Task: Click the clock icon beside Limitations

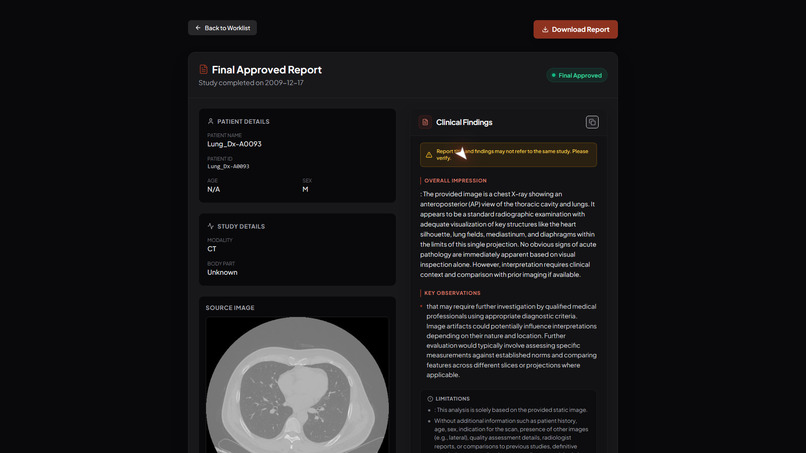Action: [430, 398]
